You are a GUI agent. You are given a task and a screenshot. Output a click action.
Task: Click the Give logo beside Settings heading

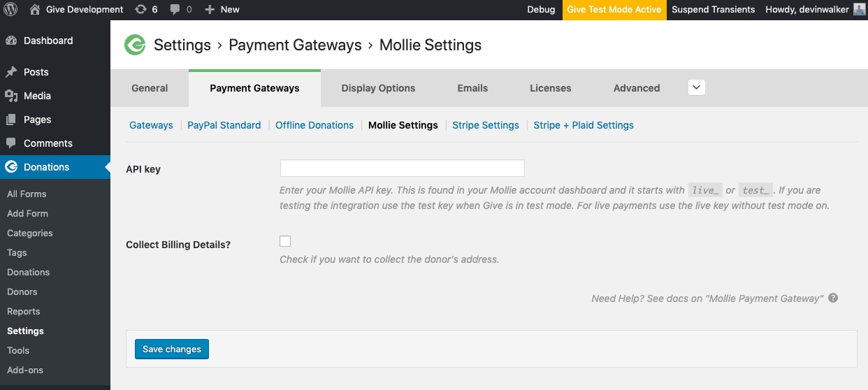click(135, 45)
